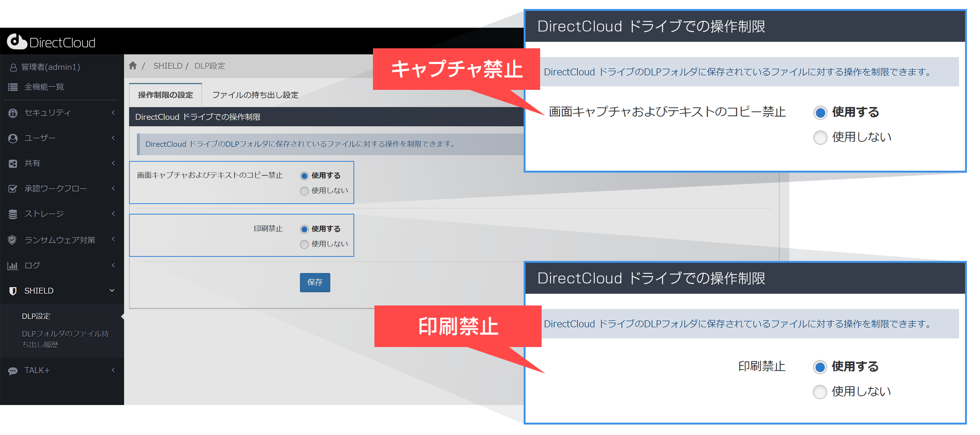Click the ユーザー person icon
The width and height of the screenshot is (980, 435).
pyautogui.click(x=13, y=138)
